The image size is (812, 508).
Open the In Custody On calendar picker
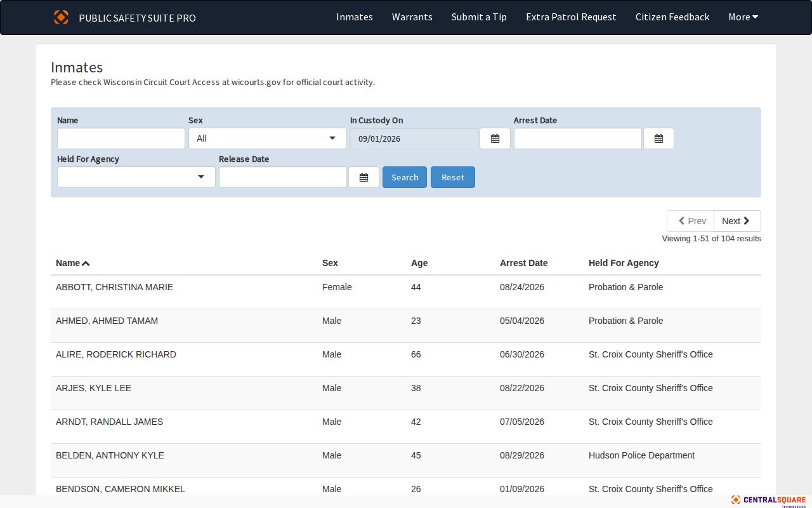pos(495,138)
